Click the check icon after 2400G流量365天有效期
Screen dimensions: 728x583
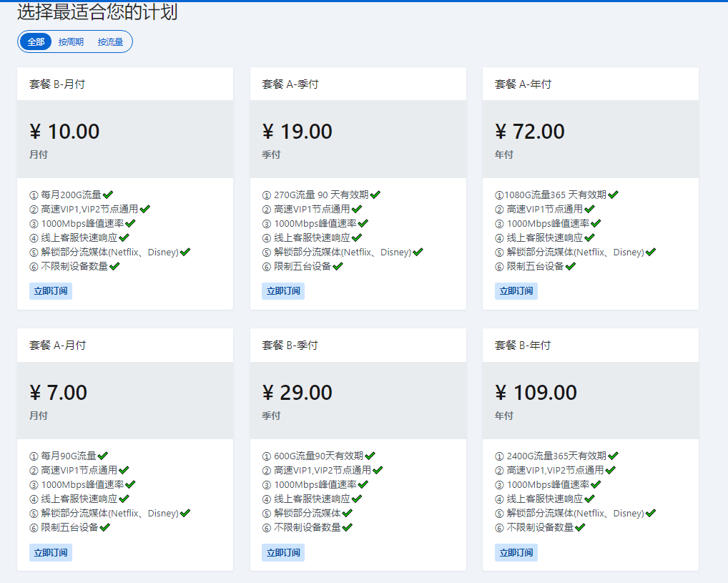point(613,456)
